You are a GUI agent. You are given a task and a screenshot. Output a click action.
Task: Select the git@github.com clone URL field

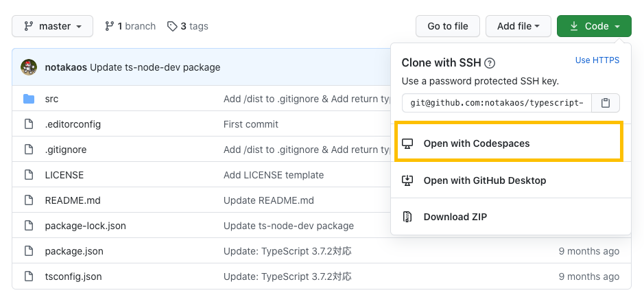(497, 103)
